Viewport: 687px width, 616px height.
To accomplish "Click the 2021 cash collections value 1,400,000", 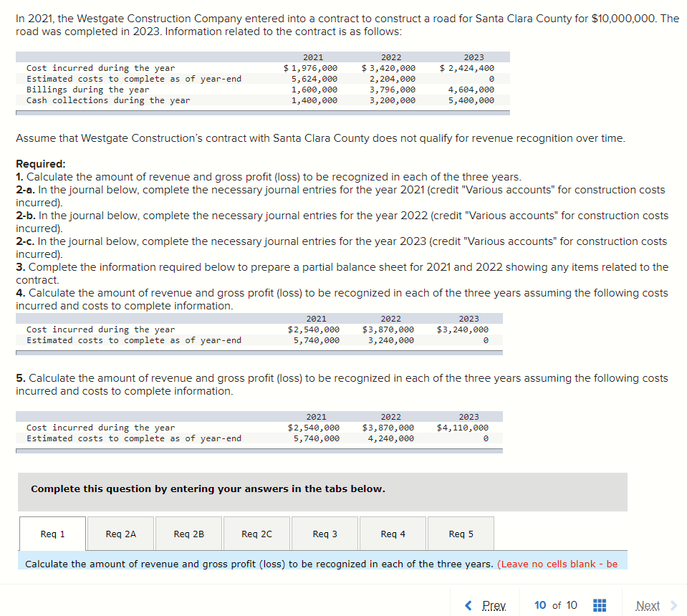I will (314, 100).
